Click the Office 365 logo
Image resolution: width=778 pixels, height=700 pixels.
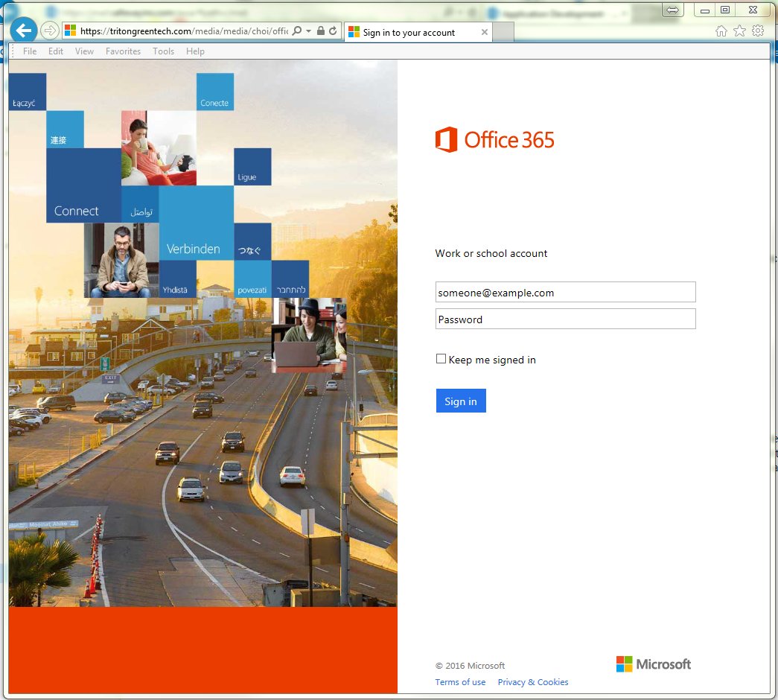(x=494, y=139)
